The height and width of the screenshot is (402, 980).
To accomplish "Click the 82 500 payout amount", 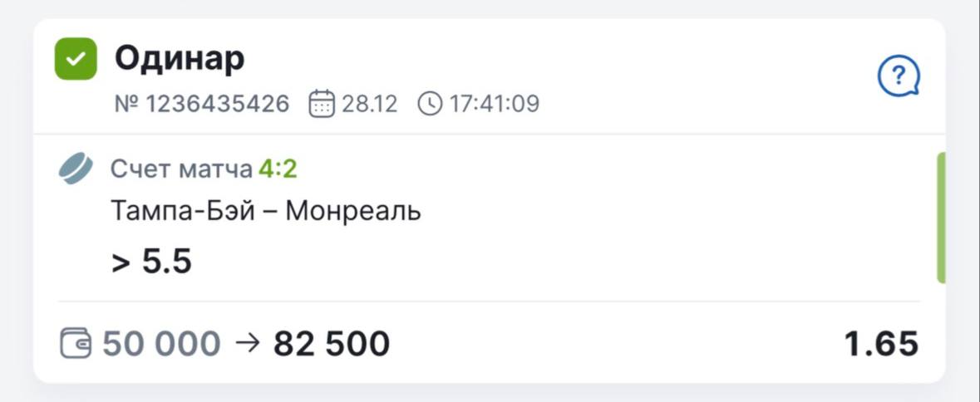I will (332, 343).
